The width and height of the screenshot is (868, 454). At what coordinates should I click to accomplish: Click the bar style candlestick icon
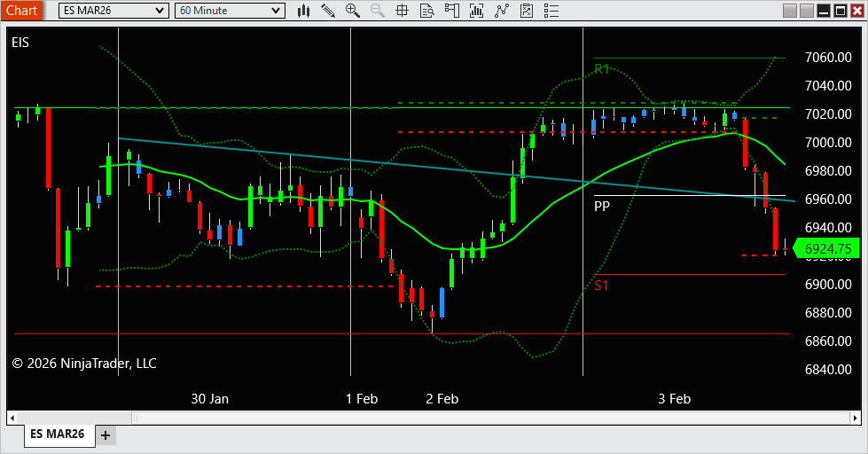pos(303,11)
